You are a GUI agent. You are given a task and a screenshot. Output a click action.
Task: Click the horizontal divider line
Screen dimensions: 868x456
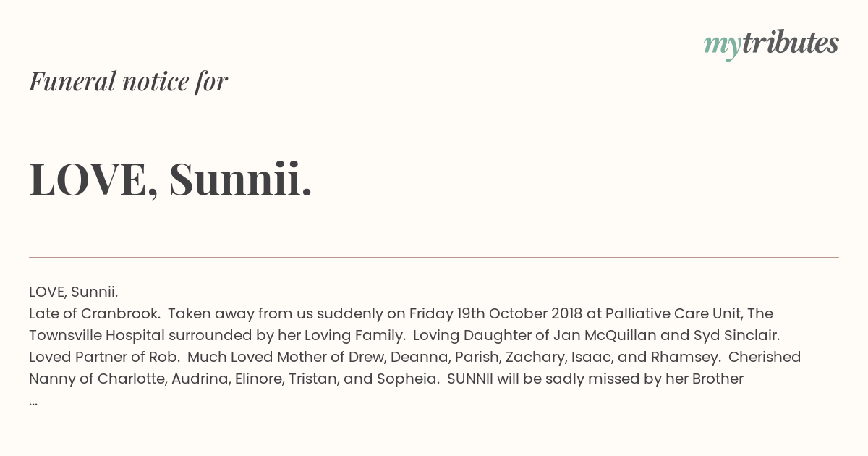(434, 257)
